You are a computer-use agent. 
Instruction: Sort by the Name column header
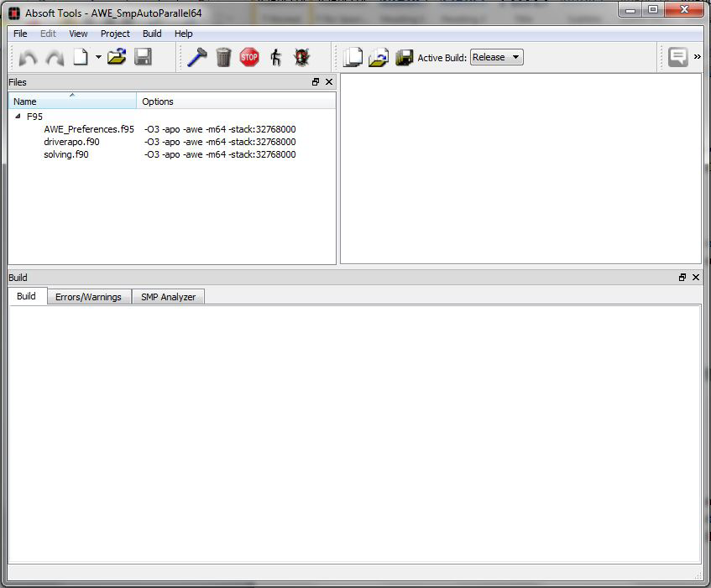click(72, 101)
